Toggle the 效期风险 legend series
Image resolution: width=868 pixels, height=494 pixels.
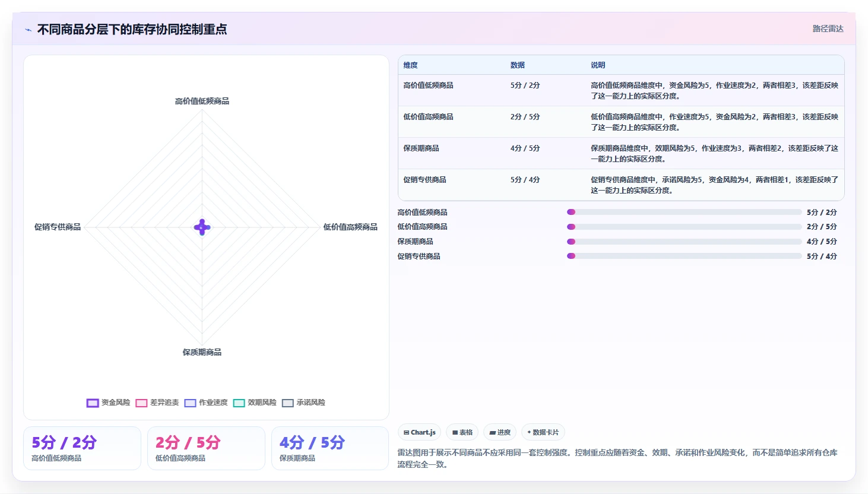click(255, 403)
